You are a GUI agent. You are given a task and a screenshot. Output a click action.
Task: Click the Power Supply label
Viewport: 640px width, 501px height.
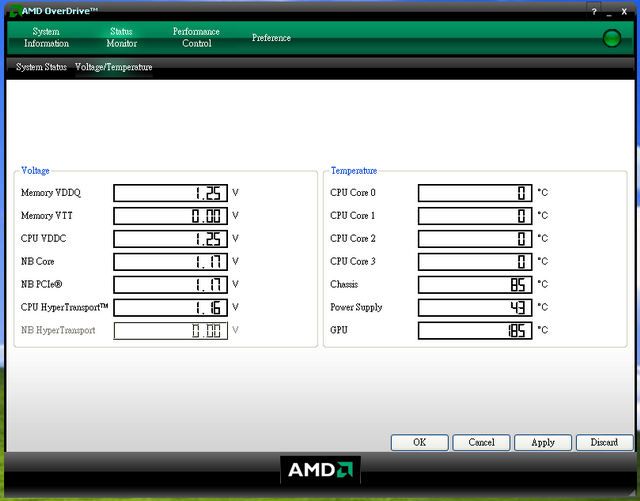point(356,307)
